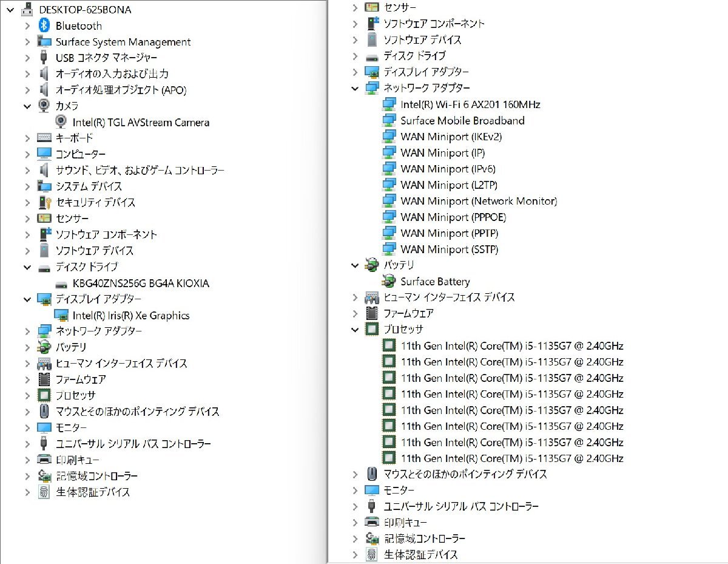Expand the コンピューター category chevron

pos(27,154)
